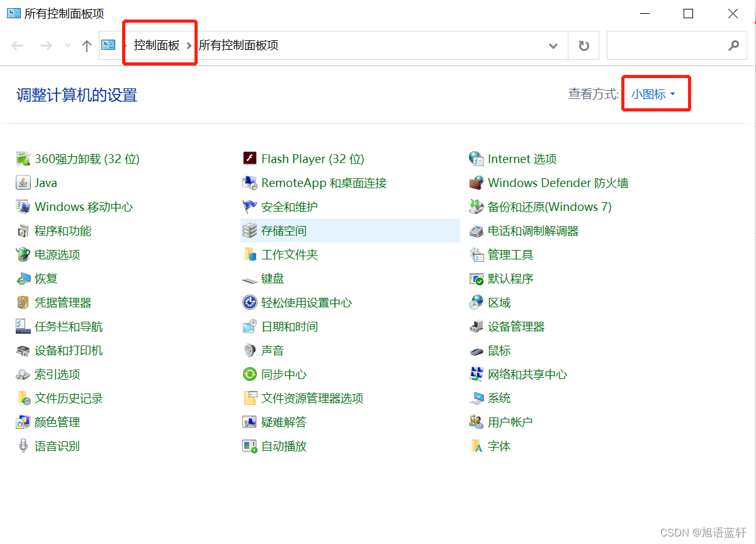Open the 系统 computer icon
Viewport: 756px width, 544px height.
pos(477,398)
